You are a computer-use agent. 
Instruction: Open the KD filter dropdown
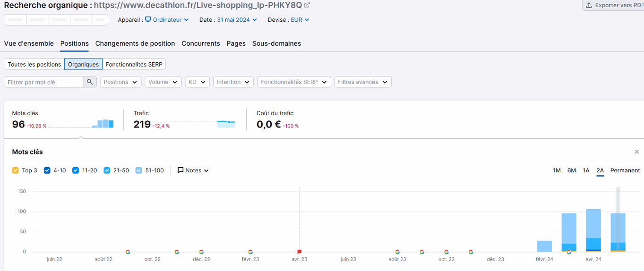[x=197, y=82]
